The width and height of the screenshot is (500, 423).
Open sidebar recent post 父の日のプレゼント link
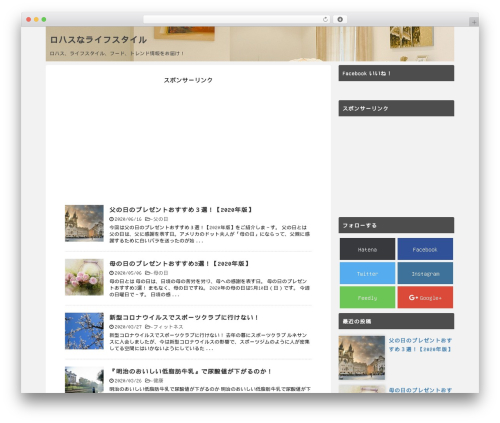(420, 345)
